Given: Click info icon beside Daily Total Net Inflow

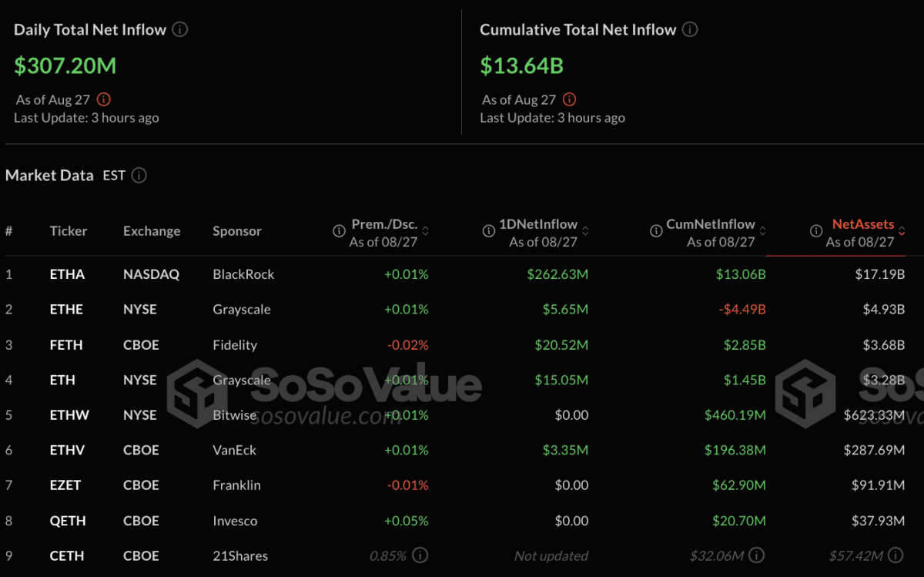Looking at the screenshot, I should (x=180, y=30).
